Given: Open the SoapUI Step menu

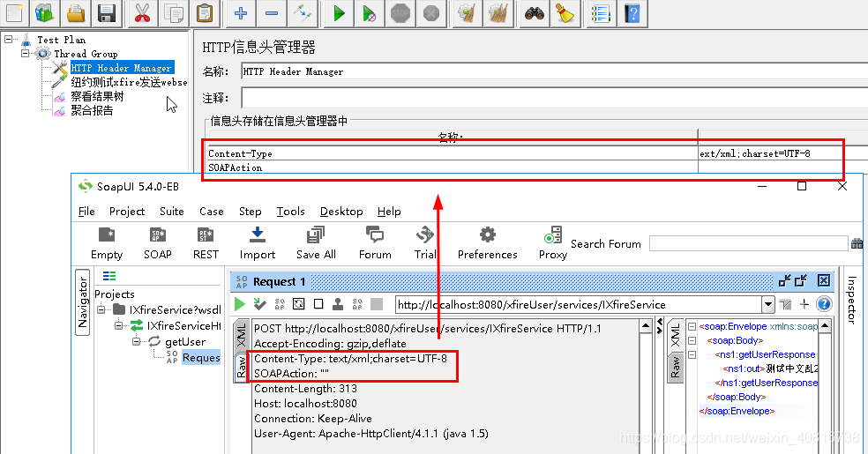Looking at the screenshot, I should 251,212.
